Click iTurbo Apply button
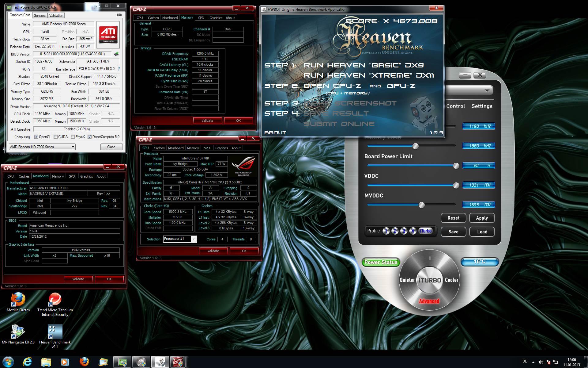Viewport: 588px width, 368px height. tap(482, 218)
